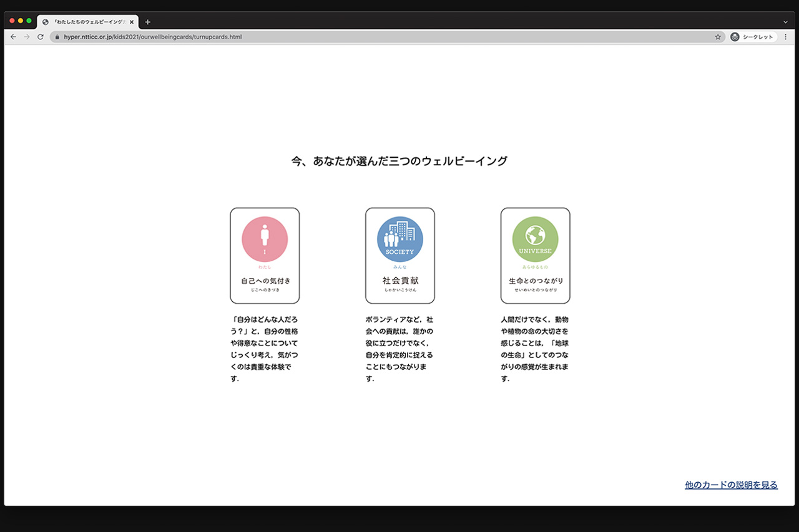
Task: Click the green UNIVERSE globe icon
Action: tap(536, 239)
